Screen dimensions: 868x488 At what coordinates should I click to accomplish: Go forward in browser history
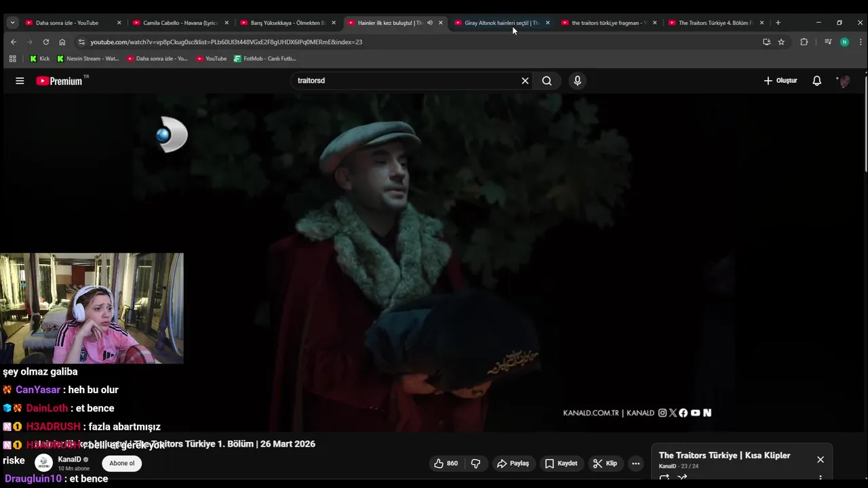coord(29,42)
